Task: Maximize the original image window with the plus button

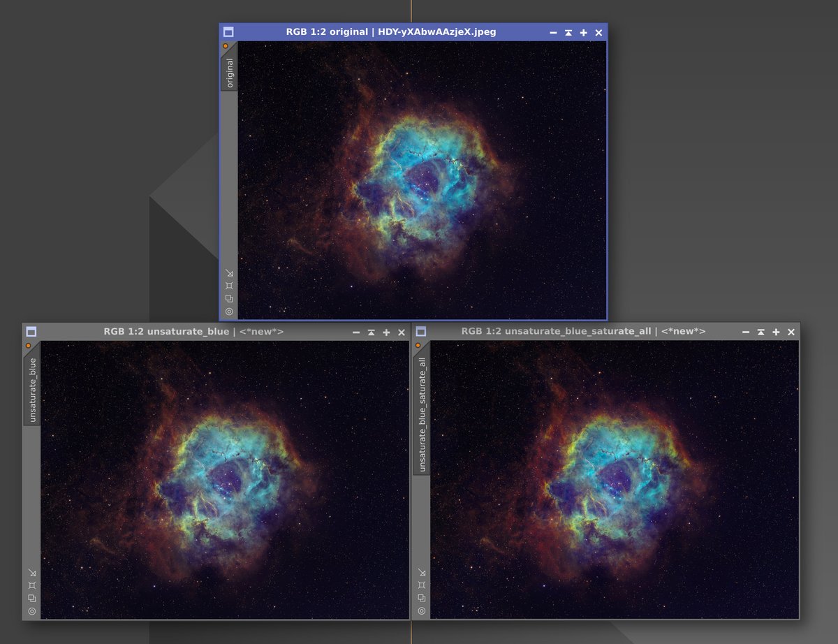Action: point(584,33)
